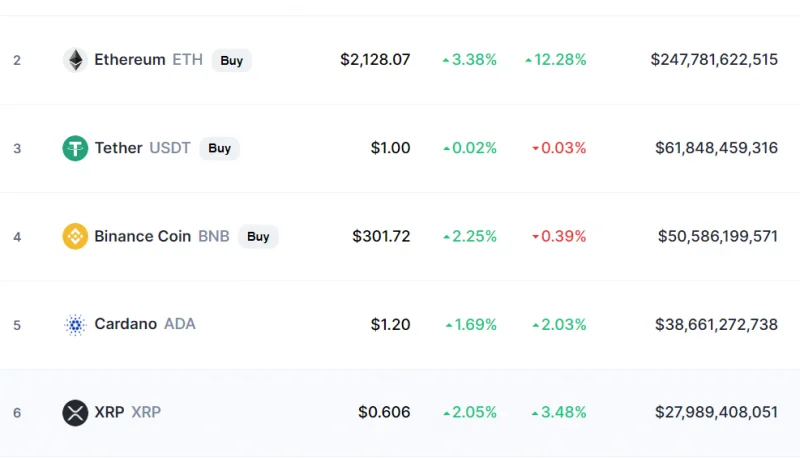Click the black XRP logo icon
Image resolution: width=800 pixels, height=458 pixels.
tap(75, 413)
